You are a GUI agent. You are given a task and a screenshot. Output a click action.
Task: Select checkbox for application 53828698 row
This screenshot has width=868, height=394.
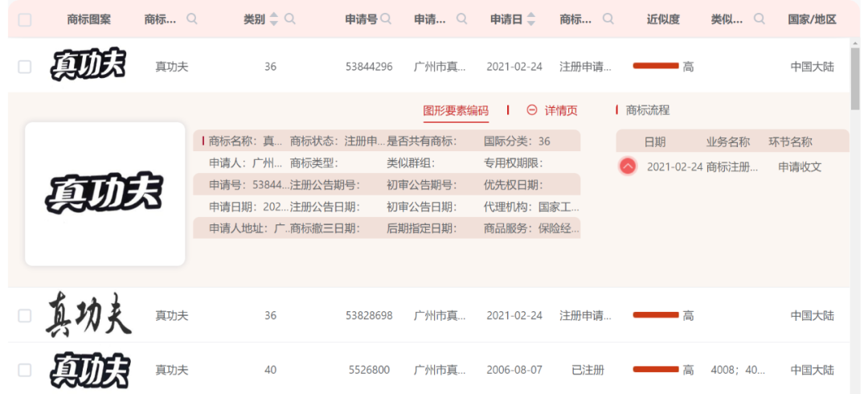(x=25, y=316)
